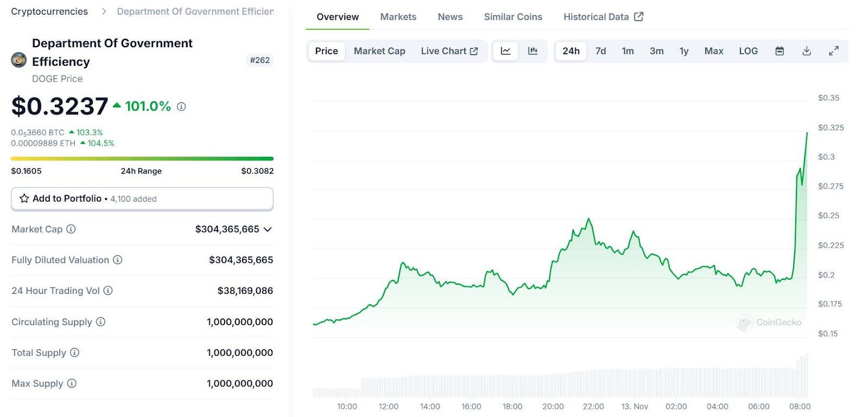Open price change info icon beside 101.0%
The width and height of the screenshot is (868, 417).
point(182,107)
